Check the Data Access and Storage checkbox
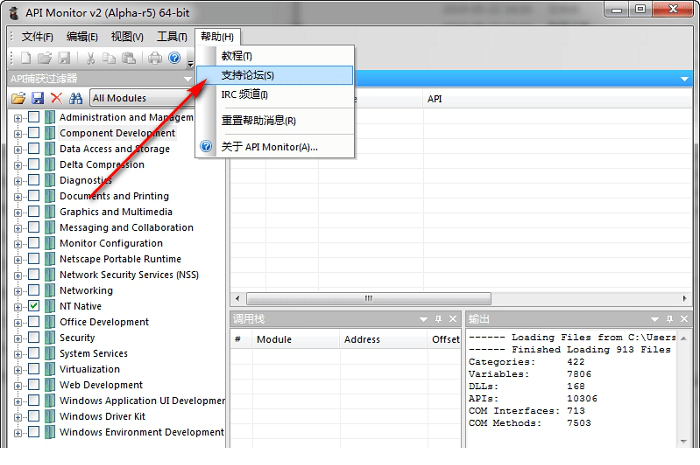 (x=34, y=149)
